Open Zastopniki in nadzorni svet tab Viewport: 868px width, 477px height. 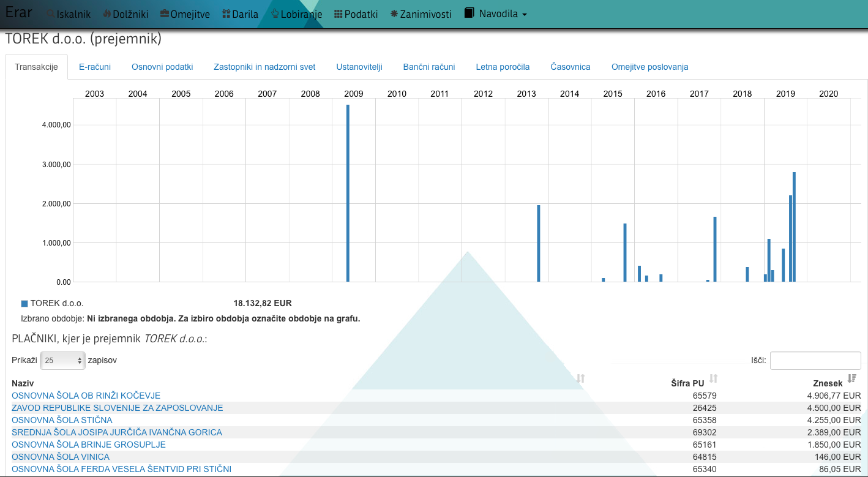point(264,67)
